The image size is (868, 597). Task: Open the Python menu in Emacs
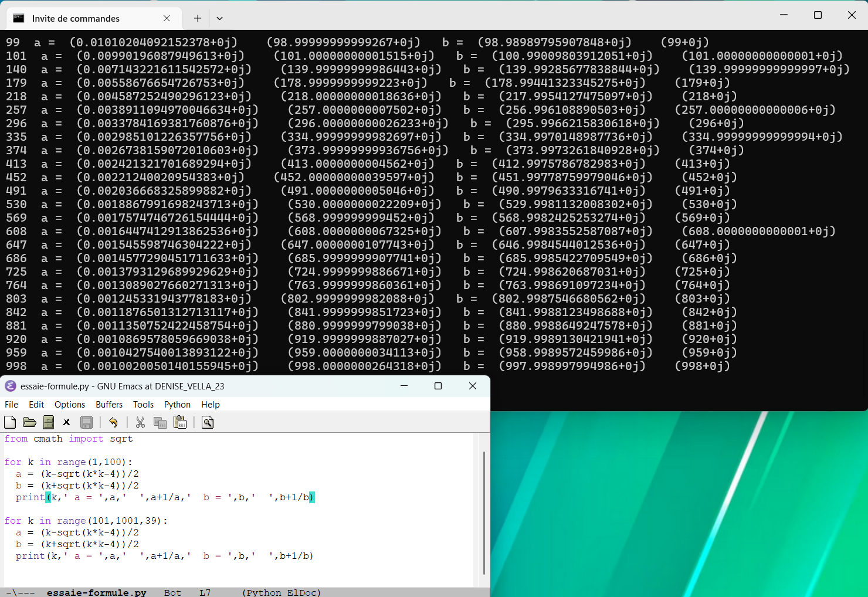click(x=177, y=405)
